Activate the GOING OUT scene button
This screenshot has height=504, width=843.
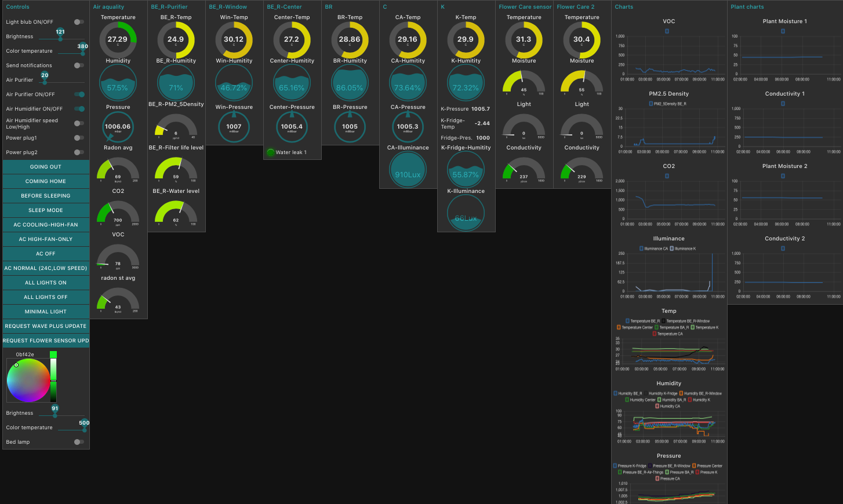pyautogui.click(x=46, y=167)
